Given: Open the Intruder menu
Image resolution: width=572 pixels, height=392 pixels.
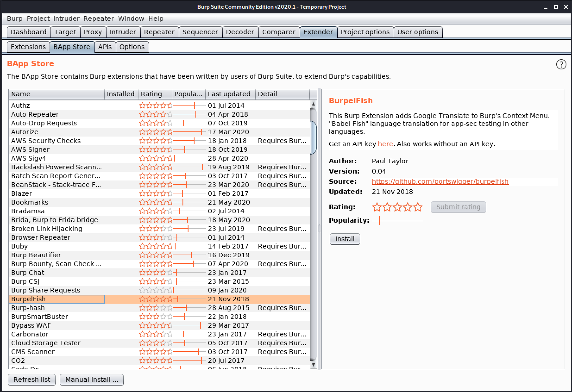Looking at the screenshot, I should (66, 19).
